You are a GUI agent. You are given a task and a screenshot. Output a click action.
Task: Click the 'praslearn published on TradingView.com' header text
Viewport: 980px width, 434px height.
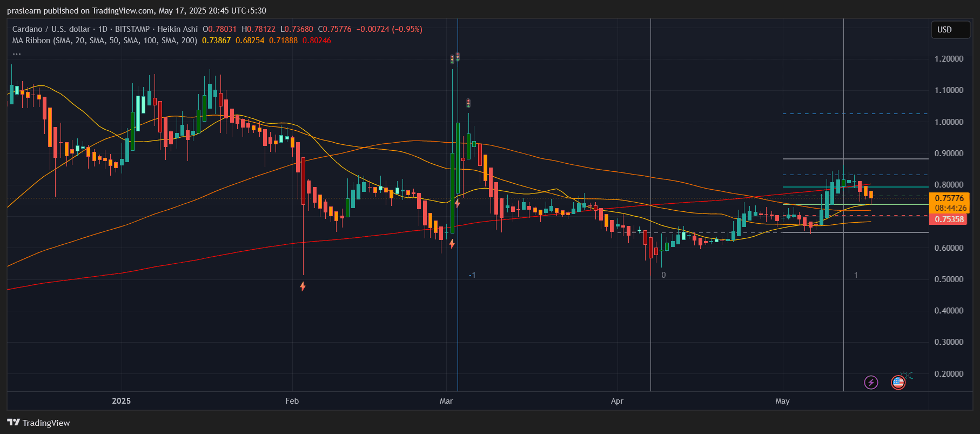(x=80, y=11)
